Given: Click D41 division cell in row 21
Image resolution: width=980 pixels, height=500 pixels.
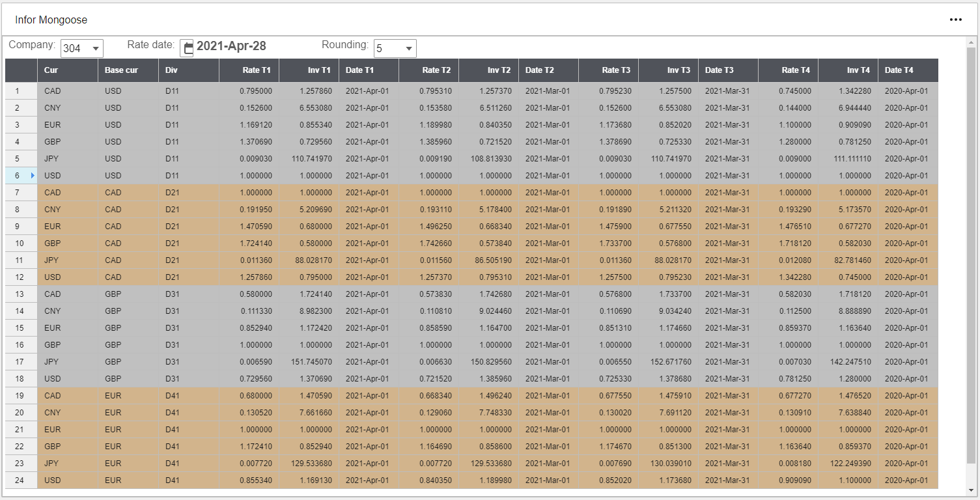Looking at the screenshot, I should (x=189, y=429).
